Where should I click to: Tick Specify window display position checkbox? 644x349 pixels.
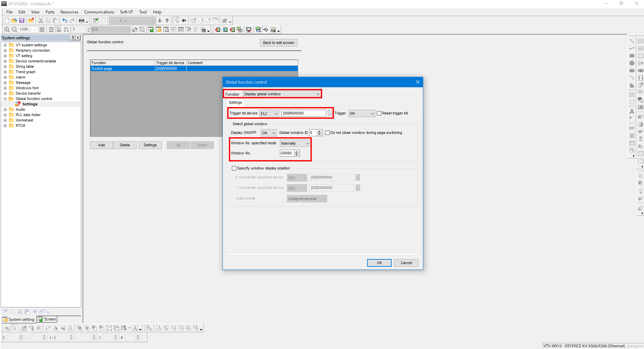(x=234, y=168)
